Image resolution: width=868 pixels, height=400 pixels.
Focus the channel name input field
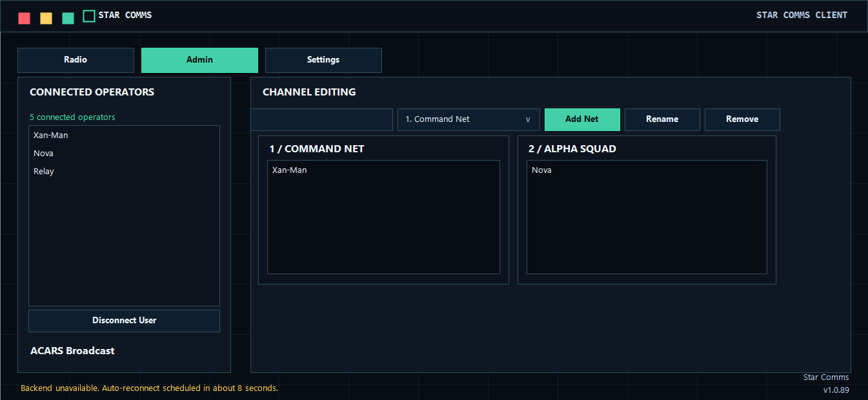click(321, 119)
